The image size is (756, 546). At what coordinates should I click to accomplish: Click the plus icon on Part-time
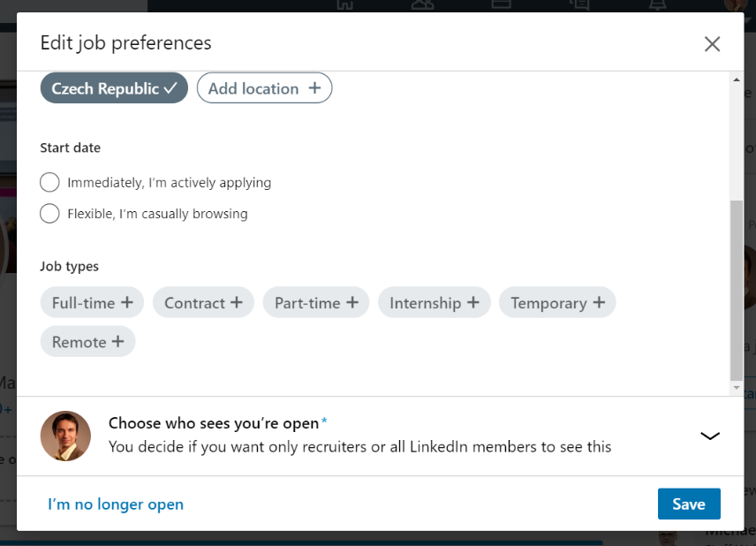coord(352,302)
